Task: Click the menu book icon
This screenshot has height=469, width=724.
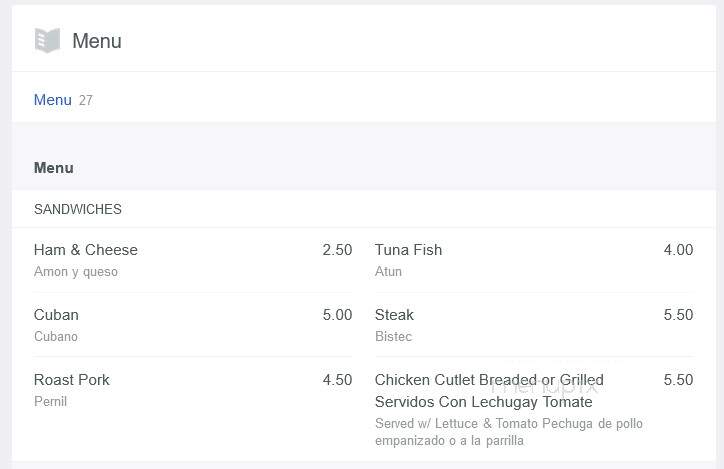Action: 47,41
